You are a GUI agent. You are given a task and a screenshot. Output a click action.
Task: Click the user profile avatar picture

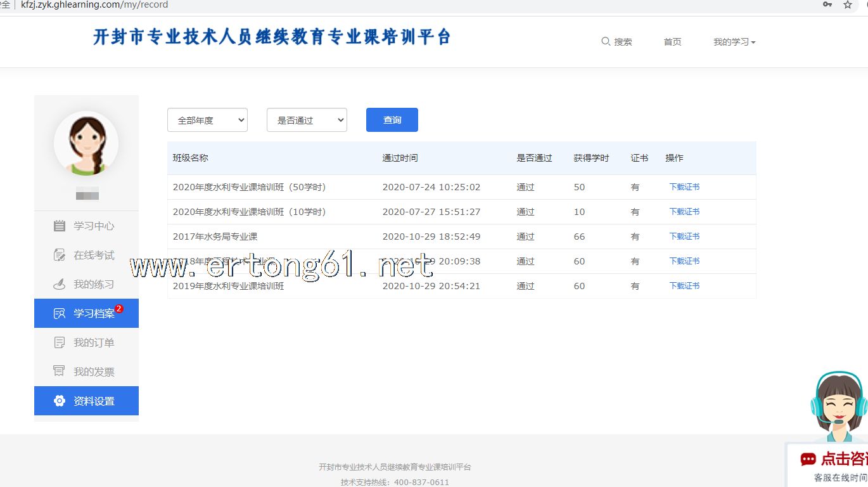point(86,144)
